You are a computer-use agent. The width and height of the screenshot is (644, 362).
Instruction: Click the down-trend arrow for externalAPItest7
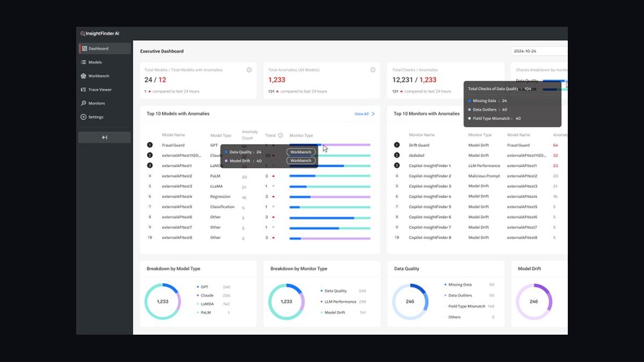pos(273,227)
